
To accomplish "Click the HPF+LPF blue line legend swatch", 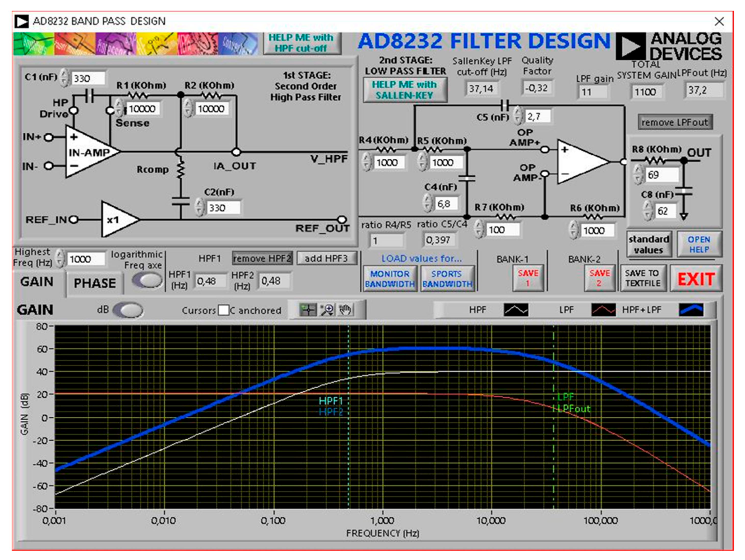I will coord(691,310).
